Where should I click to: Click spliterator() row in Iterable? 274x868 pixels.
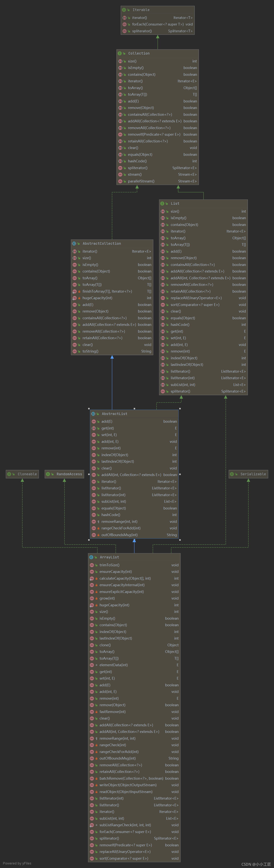pos(158,31)
